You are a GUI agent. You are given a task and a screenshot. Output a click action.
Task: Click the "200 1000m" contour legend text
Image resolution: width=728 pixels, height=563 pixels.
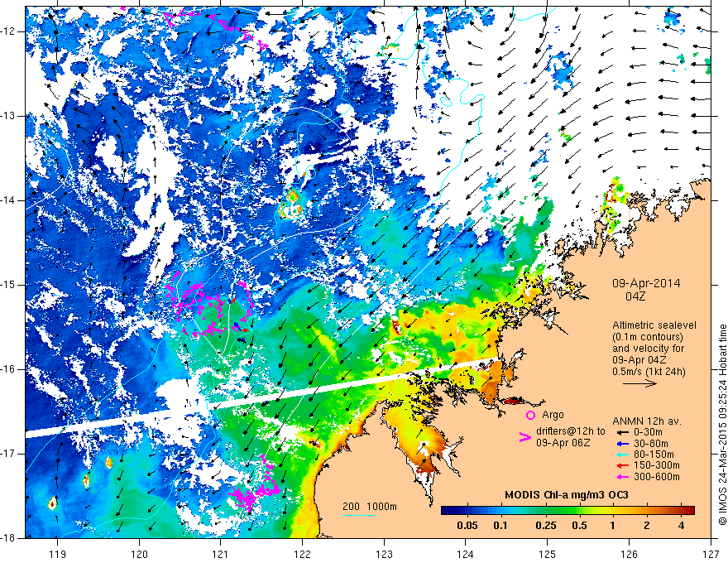point(370,507)
